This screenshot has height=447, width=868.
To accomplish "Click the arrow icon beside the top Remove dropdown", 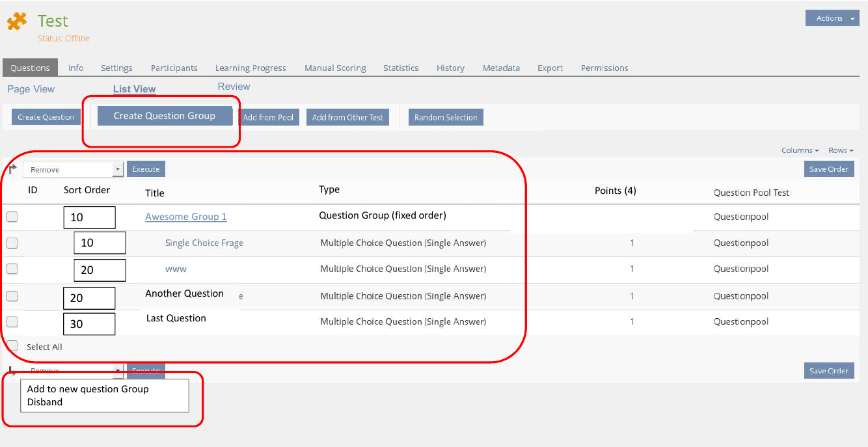I will coord(12,169).
